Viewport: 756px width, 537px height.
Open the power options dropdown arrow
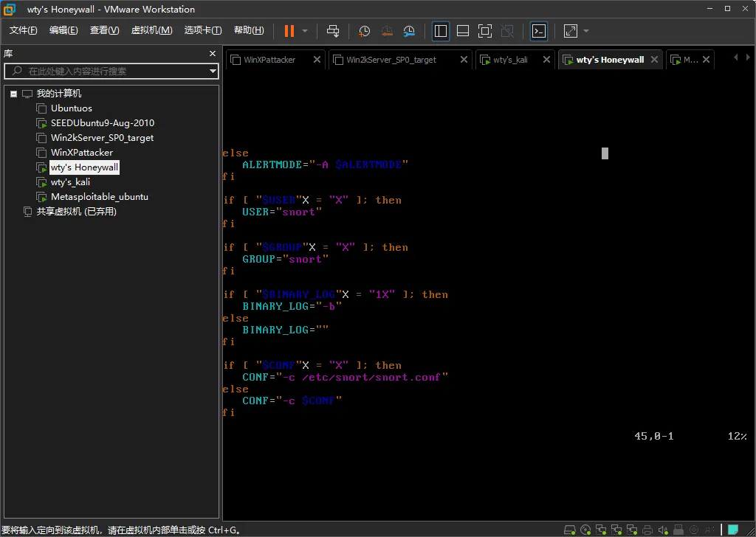pyautogui.click(x=305, y=30)
